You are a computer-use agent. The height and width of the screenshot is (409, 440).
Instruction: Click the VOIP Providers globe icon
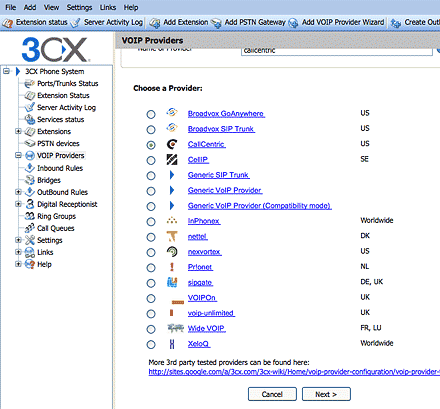pyautogui.click(x=30, y=156)
